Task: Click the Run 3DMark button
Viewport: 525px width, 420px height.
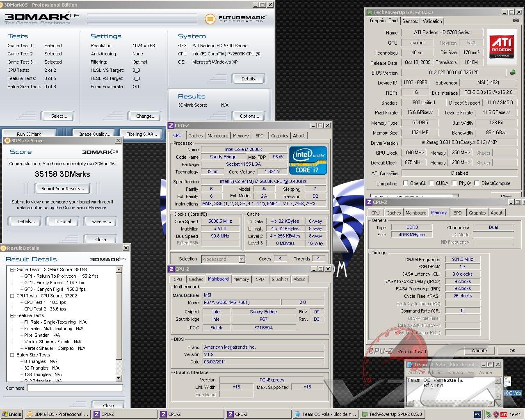Action: [29, 134]
